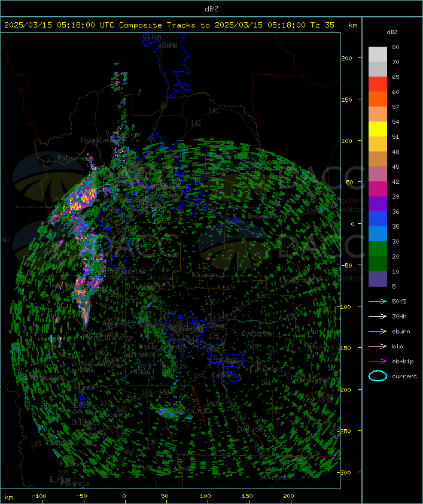This screenshot has height=504, width=423.
Task: Choose the tan 45–48 dBZ swatch
Action: 378,159
